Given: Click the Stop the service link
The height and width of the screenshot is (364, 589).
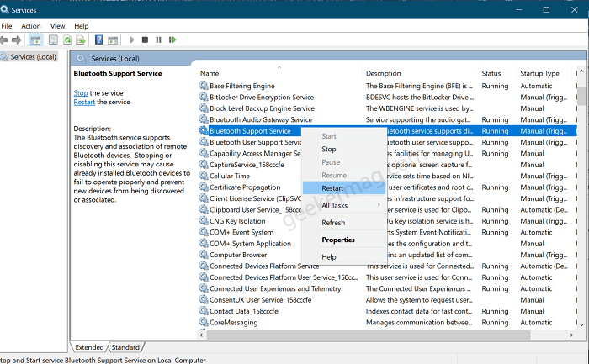Looking at the screenshot, I should coord(81,92).
